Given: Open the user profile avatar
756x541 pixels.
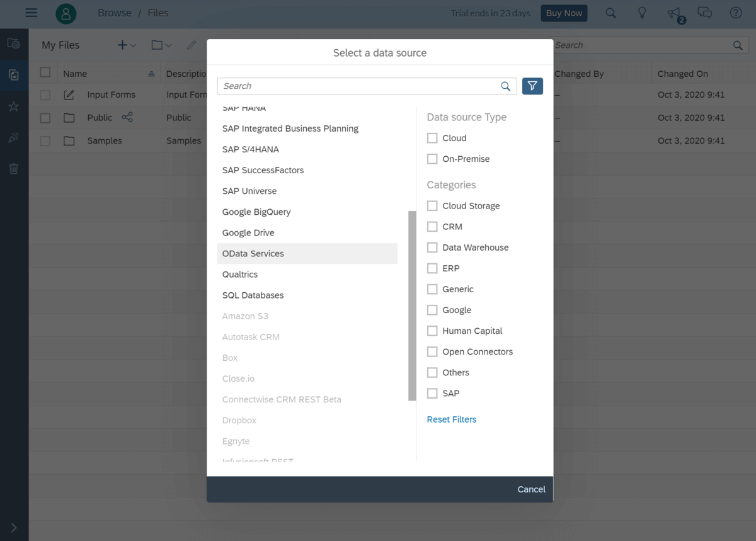Looking at the screenshot, I should pos(66,13).
